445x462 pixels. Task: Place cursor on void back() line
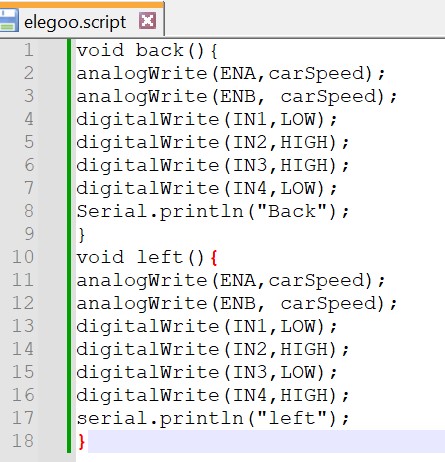tap(147, 51)
